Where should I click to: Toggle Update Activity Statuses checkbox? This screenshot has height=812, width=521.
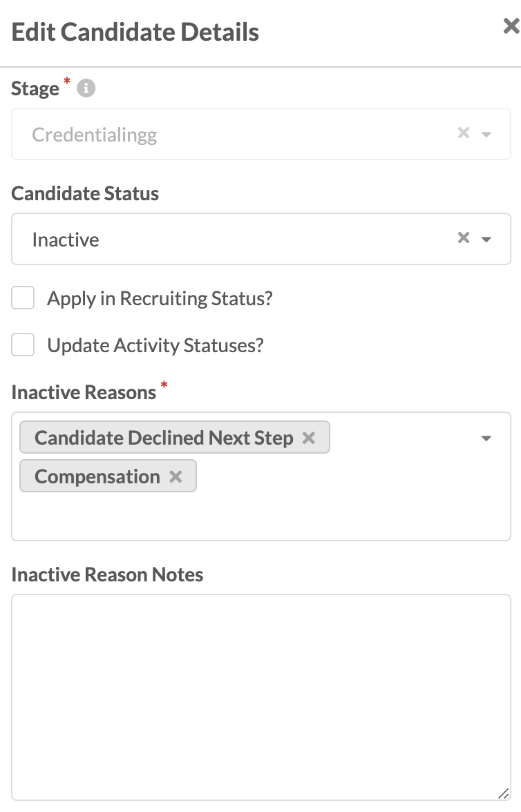23,345
